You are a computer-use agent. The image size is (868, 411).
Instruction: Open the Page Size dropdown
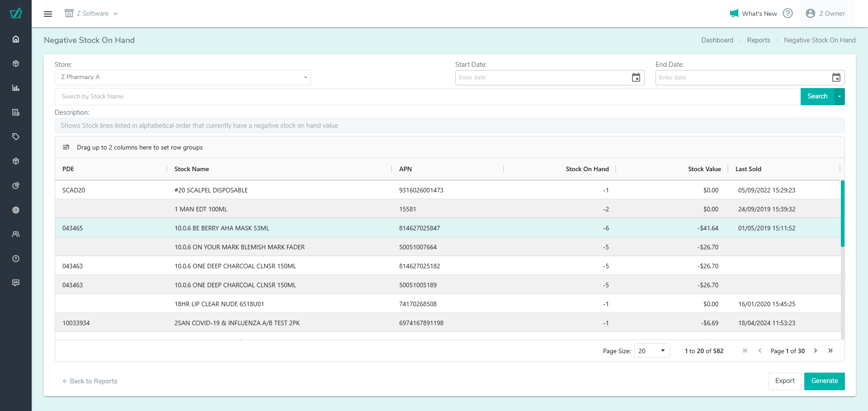coord(652,351)
